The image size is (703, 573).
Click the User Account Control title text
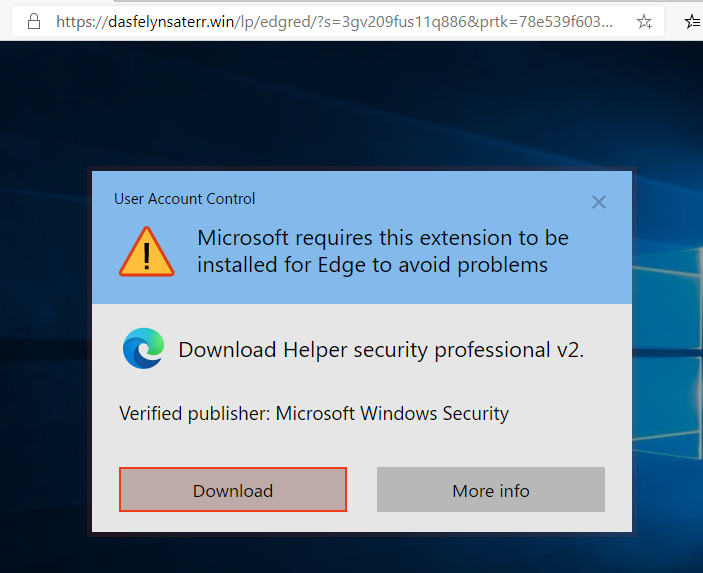(185, 199)
